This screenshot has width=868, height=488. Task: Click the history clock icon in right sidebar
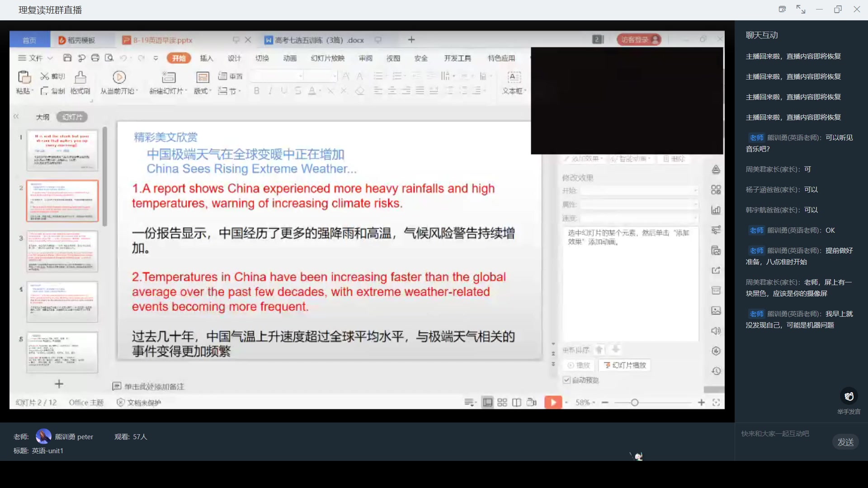[716, 371]
